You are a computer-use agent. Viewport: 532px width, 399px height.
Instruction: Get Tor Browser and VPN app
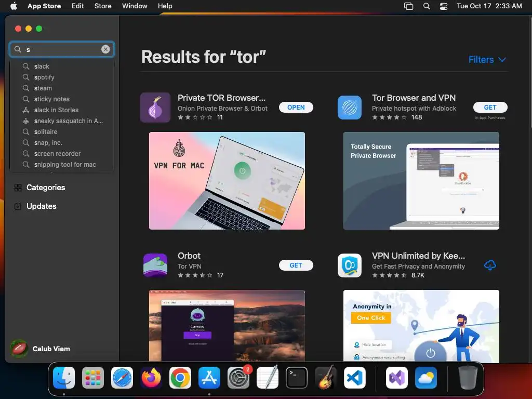[x=490, y=107]
